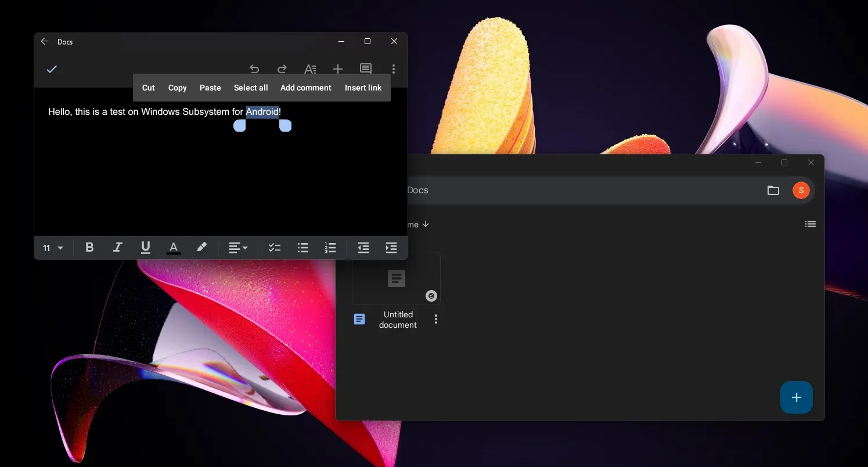Image resolution: width=868 pixels, height=467 pixels.
Task: Toggle Italic formatting
Action: pyautogui.click(x=117, y=248)
